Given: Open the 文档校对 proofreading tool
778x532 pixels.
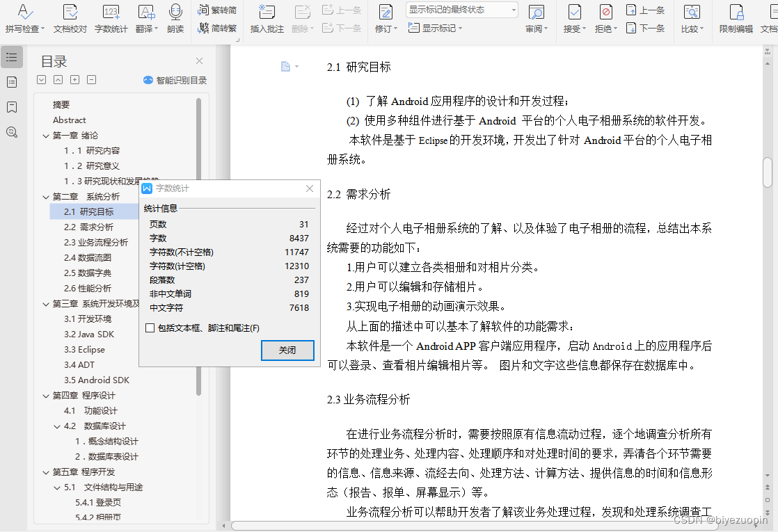Looking at the screenshot, I should 70,18.
